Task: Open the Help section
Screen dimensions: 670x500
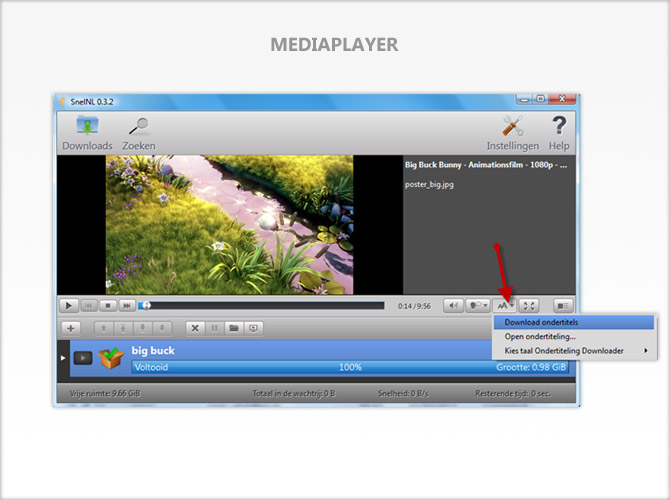Action: point(559,133)
